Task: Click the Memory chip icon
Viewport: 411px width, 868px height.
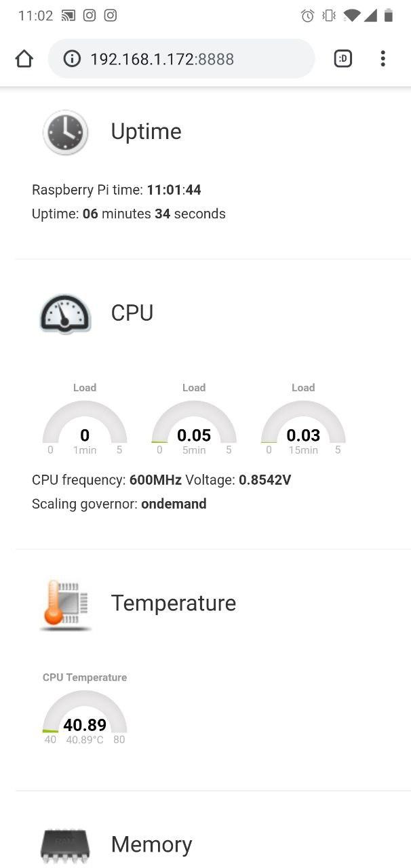Action: 65,844
